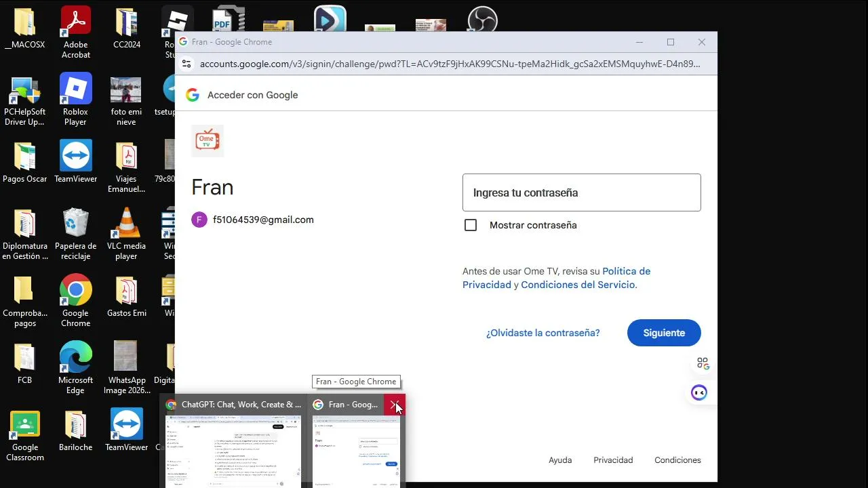
Task: Select the OBS Studio icon on the desktop
Action: [x=483, y=19]
